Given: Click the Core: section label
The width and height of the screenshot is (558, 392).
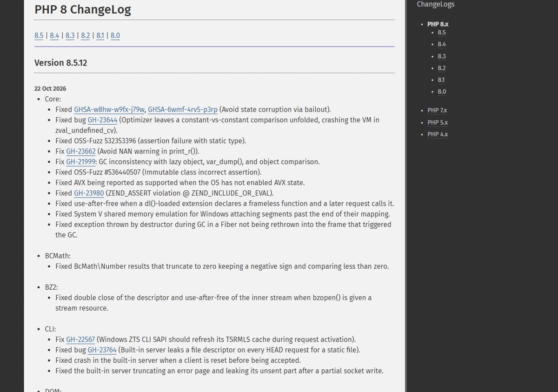Looking at the screenshot, I should [53, 99].
